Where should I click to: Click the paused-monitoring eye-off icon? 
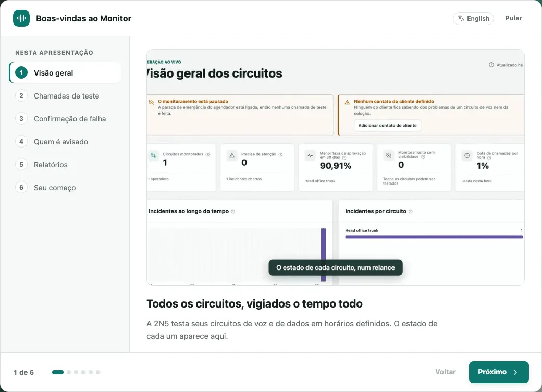click(x=151, y=102)
